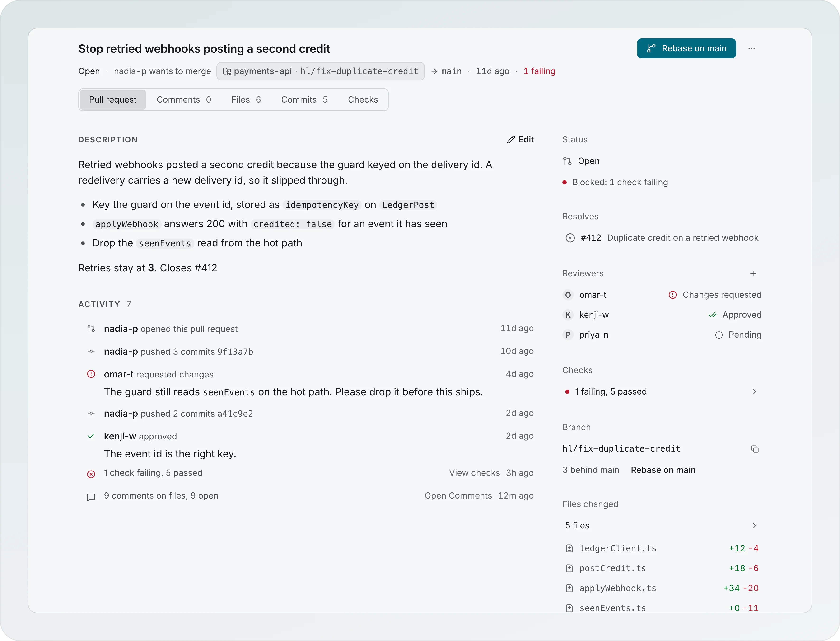Click kenji-w avatar in Reviewers
Image resolution: width=840 pixels, height=641 pixels.
point(568,315)
